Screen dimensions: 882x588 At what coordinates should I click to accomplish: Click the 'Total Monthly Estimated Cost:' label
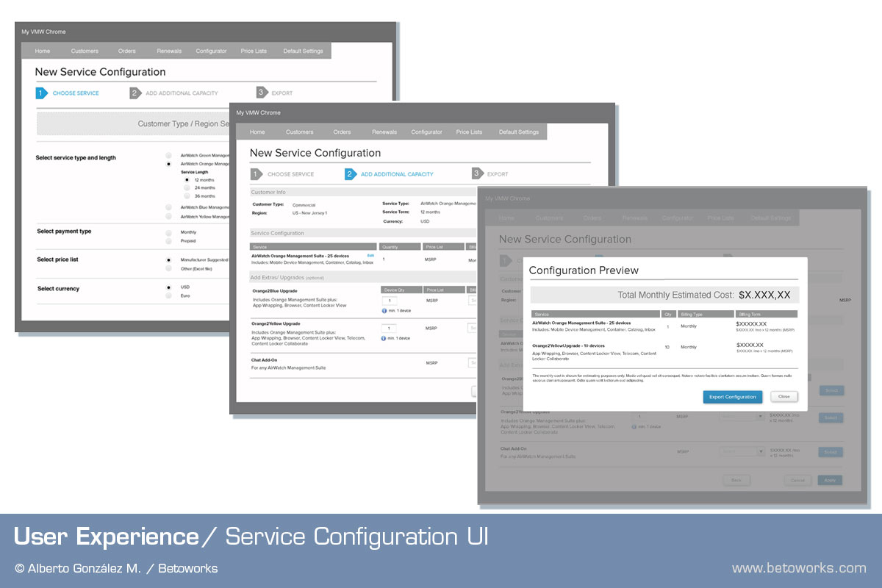[675, 295]
